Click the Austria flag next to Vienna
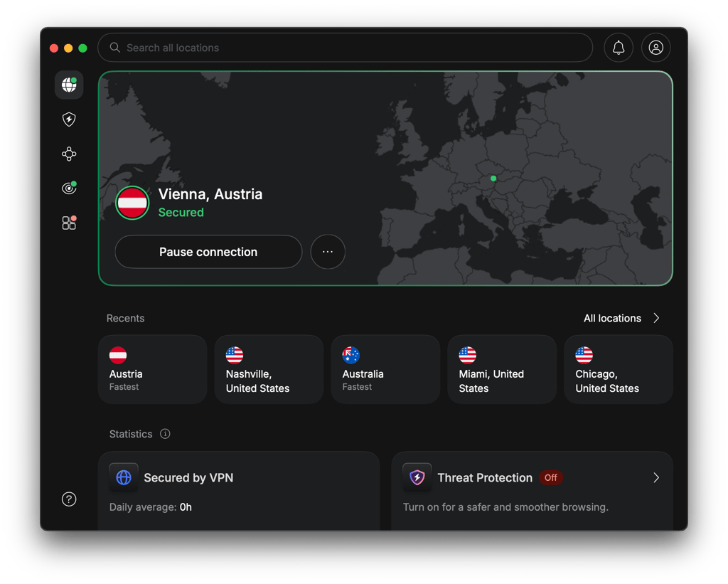728x584 pixels. pyautogui.click(x=132, y=203)
